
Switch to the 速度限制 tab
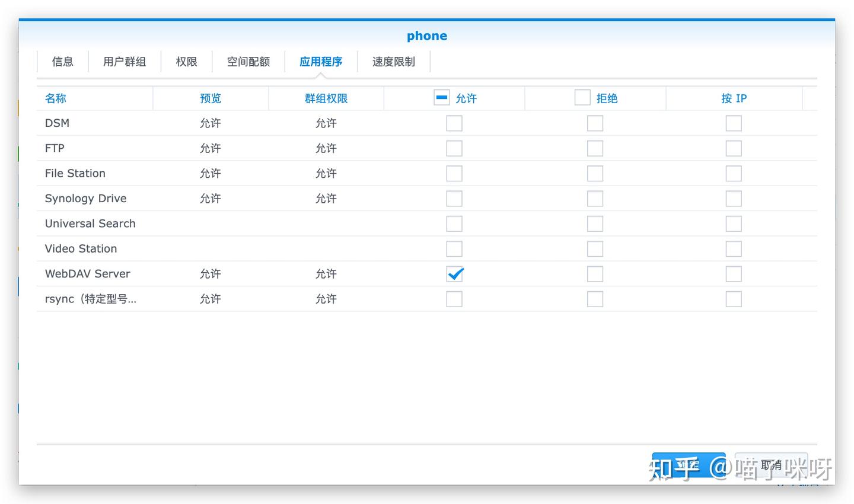(393, 62)
